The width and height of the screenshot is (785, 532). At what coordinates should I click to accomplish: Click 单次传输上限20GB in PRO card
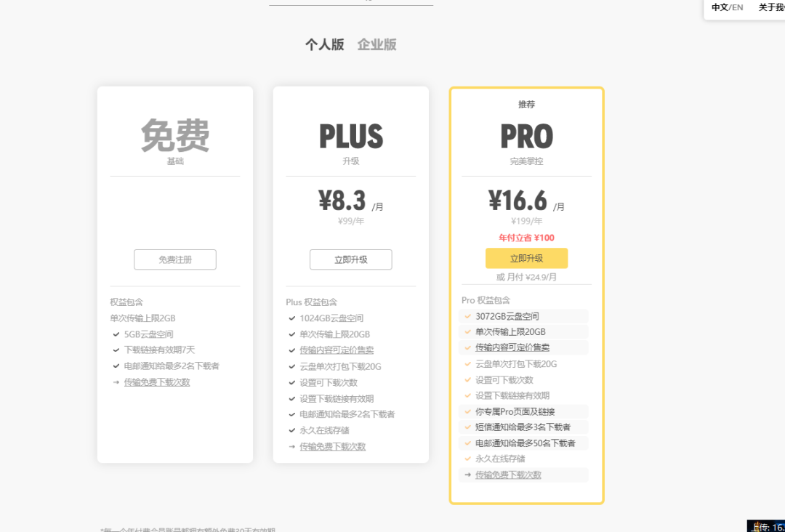coord(511,332)
